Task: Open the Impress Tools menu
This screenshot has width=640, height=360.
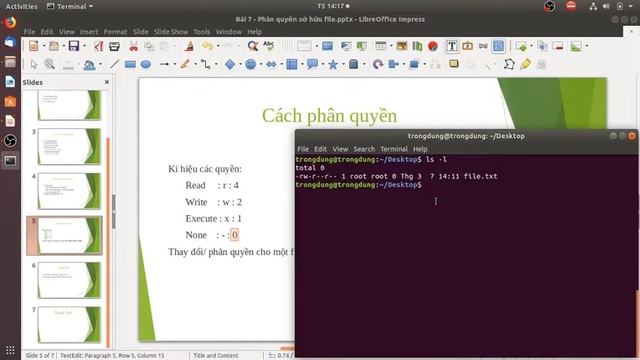Action: [x=202, y=31]
